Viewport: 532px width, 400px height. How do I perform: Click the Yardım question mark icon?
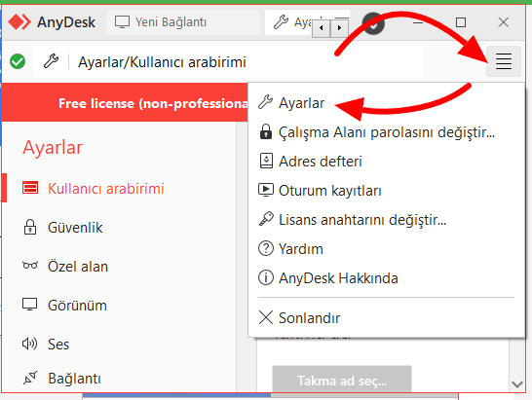266,248
